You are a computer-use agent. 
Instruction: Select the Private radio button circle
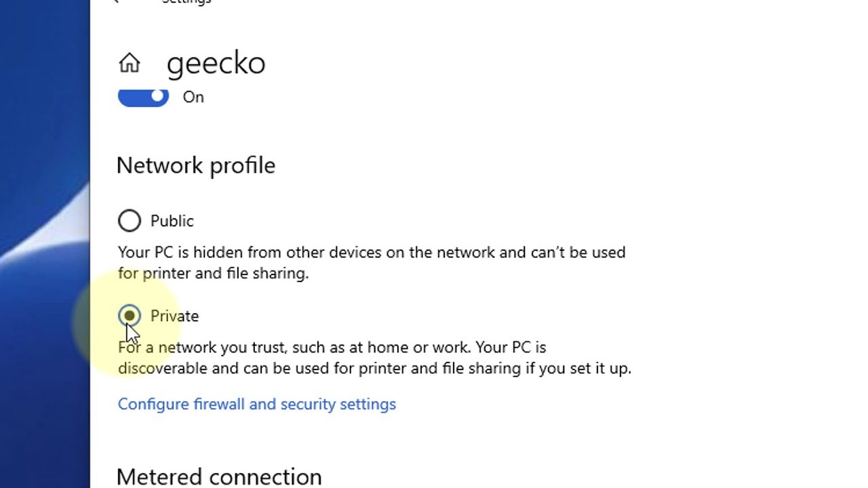pyautogui.click(x=130, y=316)
